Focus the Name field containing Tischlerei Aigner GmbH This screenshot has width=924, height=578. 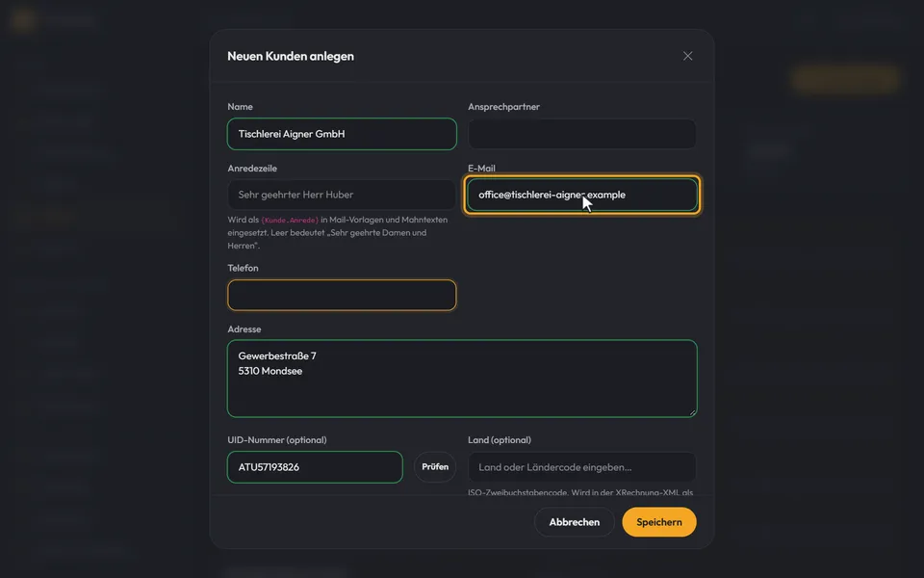pyautogui.click(x=342, y=134)
